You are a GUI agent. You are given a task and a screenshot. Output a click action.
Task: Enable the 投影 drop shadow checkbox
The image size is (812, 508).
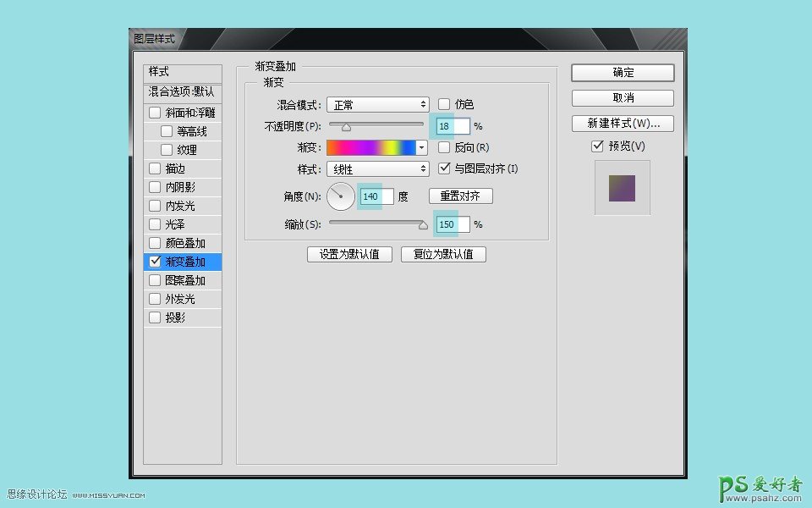(x=155, y=317)
